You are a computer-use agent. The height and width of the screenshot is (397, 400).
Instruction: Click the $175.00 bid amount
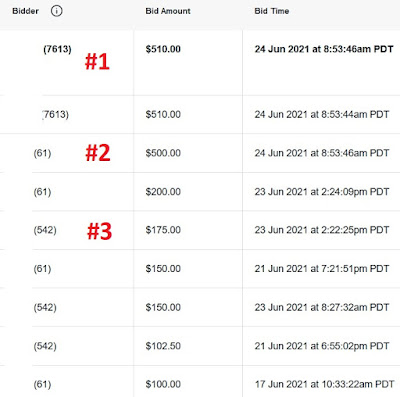click(x=163, y=230)
